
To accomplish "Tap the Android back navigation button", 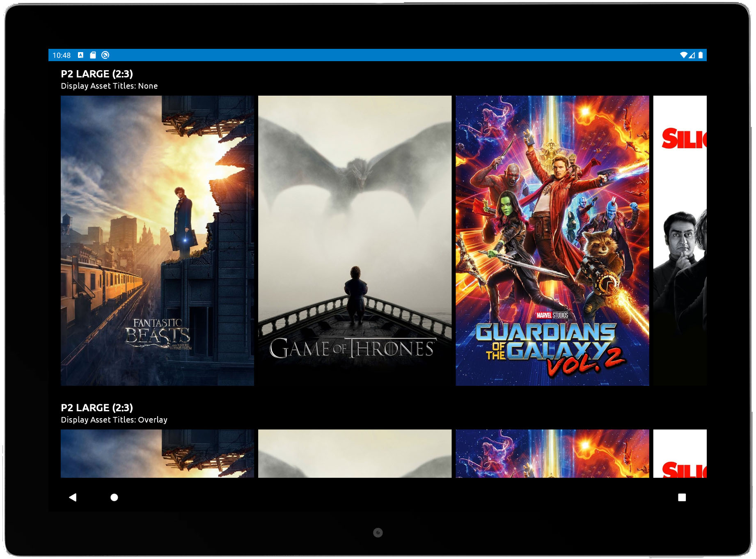I will [x=73, y=497].
